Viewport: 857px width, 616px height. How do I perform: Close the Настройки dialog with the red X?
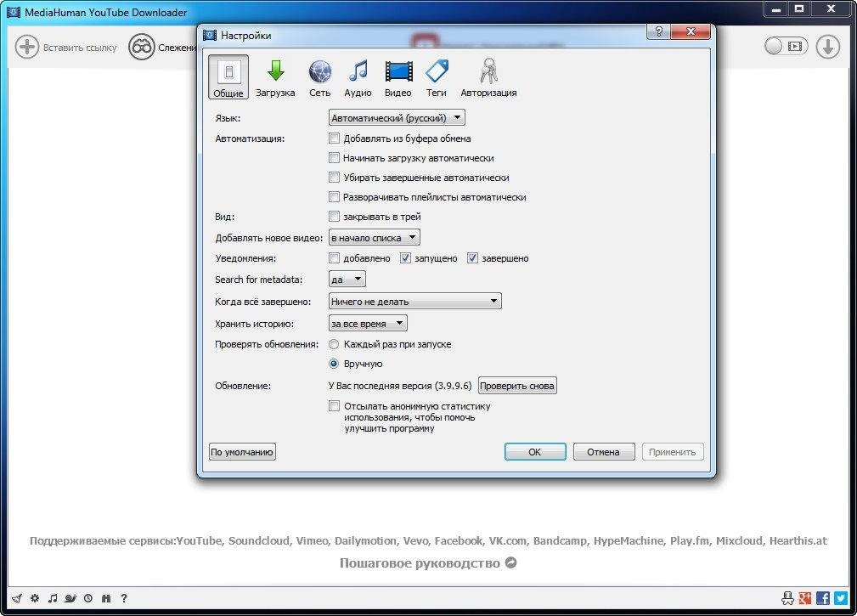click(x=691, y=31)
